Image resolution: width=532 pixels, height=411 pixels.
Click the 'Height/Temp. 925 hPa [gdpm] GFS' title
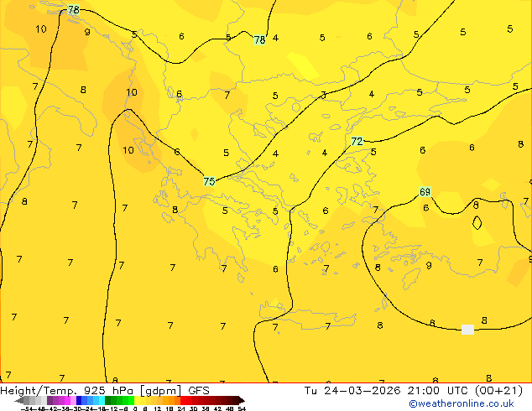click(105, 391)
